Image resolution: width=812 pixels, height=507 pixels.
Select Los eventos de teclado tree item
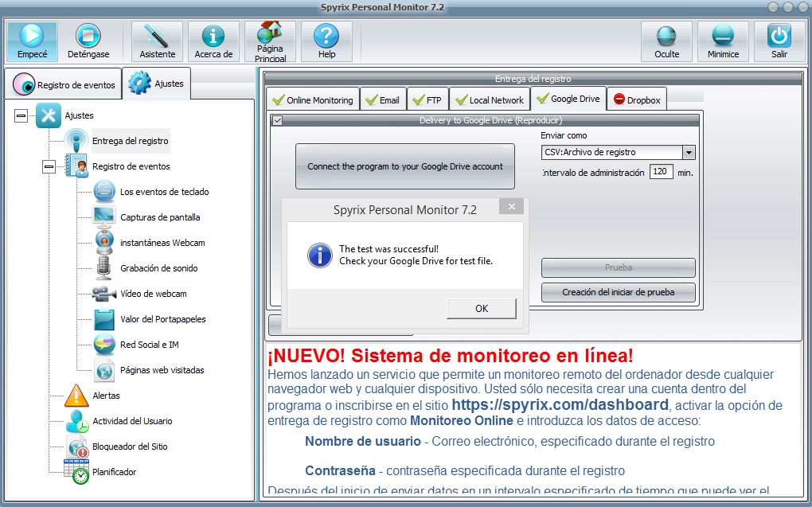pyautogui.click(x=165, y=192)
